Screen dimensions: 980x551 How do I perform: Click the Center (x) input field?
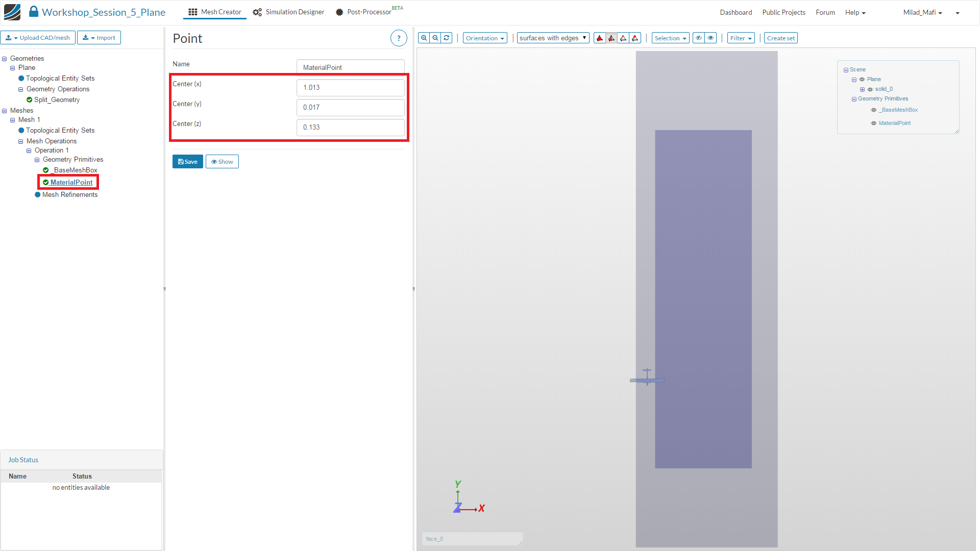point(350,88)
